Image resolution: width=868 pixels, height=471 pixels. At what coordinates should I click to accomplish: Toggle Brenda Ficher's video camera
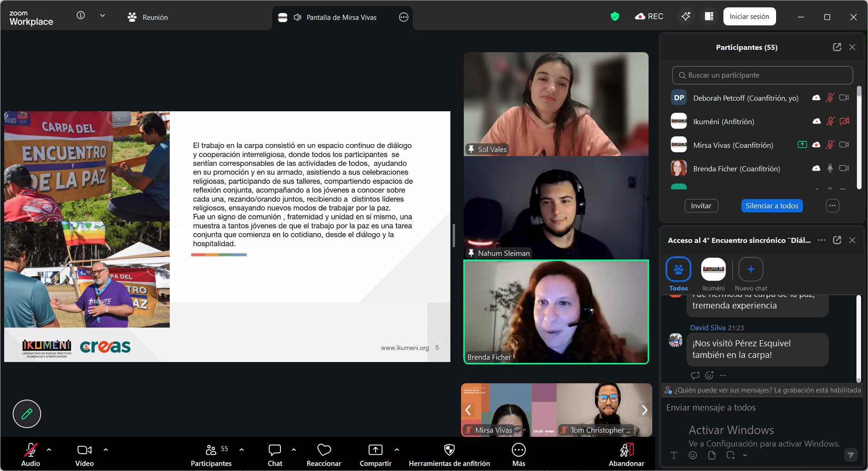[x=844, y=169]
